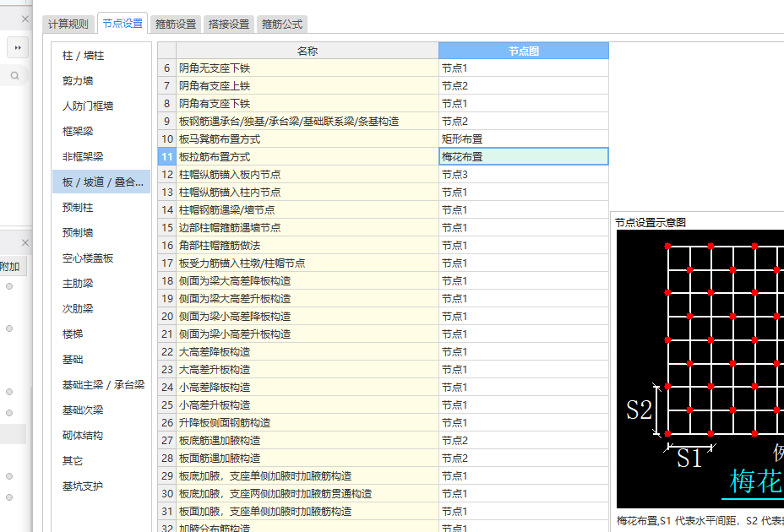Select row 侧面为梁小高差升板构造
Screen dimensions: 784x532
click(x=307, y=334)
